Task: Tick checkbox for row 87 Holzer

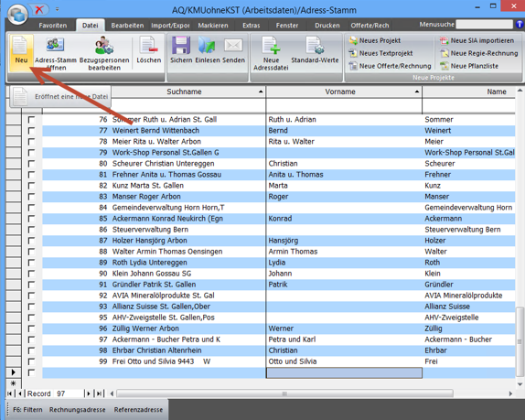Action: tap(31, 241)
